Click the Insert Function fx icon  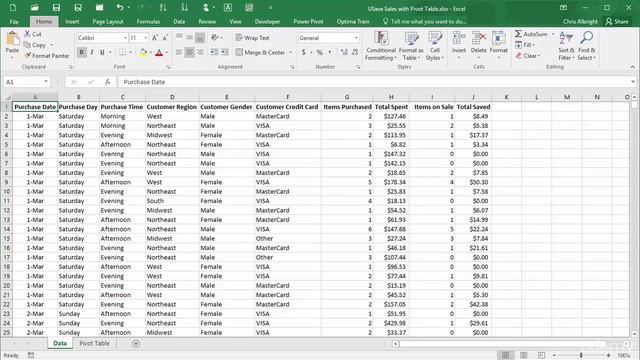pos(107,82)
